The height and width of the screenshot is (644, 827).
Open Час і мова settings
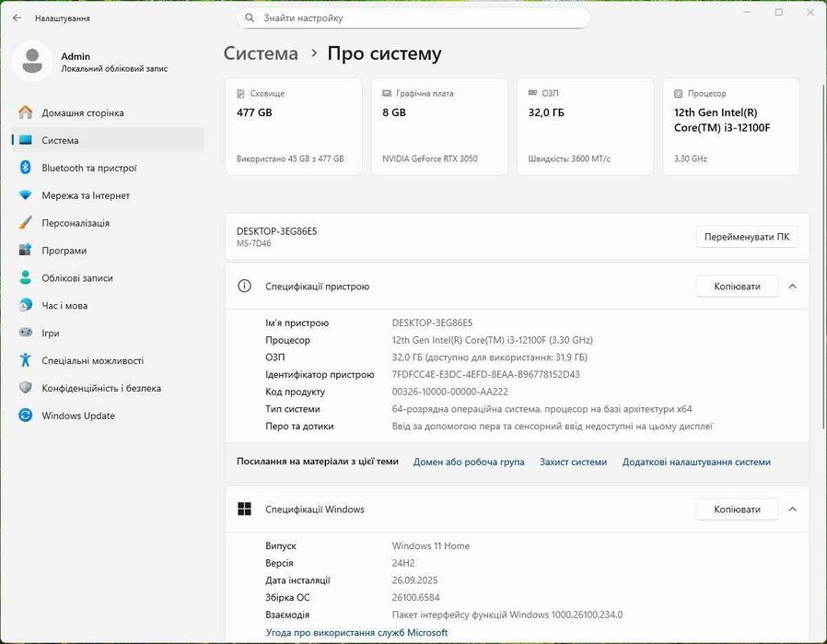[64, 306]
